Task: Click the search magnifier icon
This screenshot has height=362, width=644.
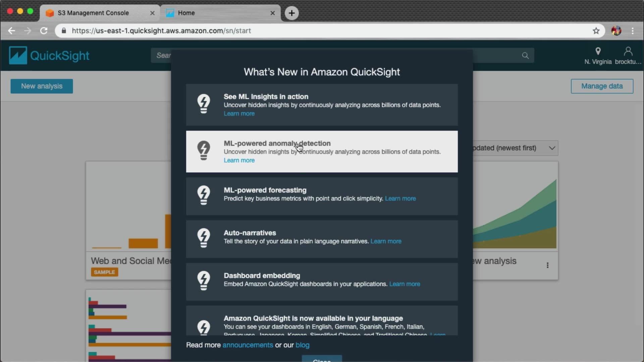Action: tap(525, 56)
